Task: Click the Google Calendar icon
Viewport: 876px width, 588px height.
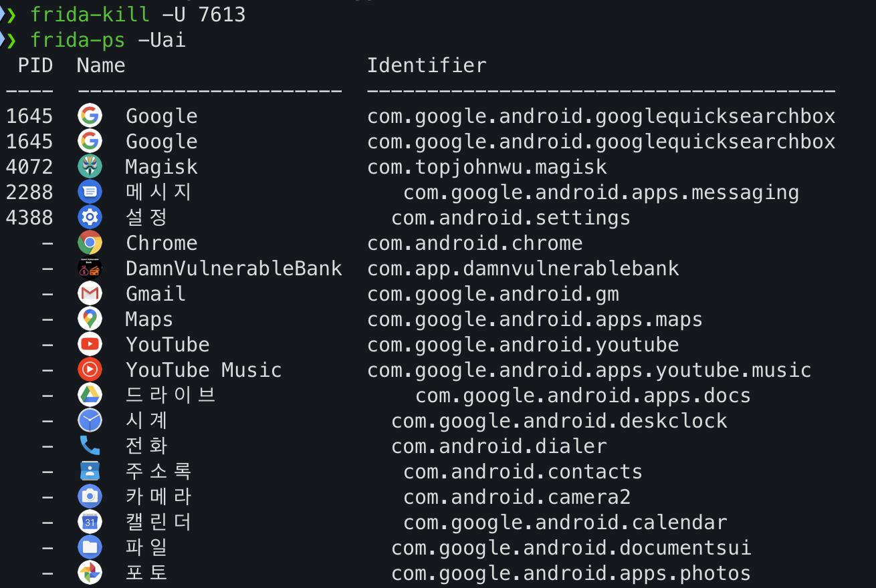Action: 90,523
